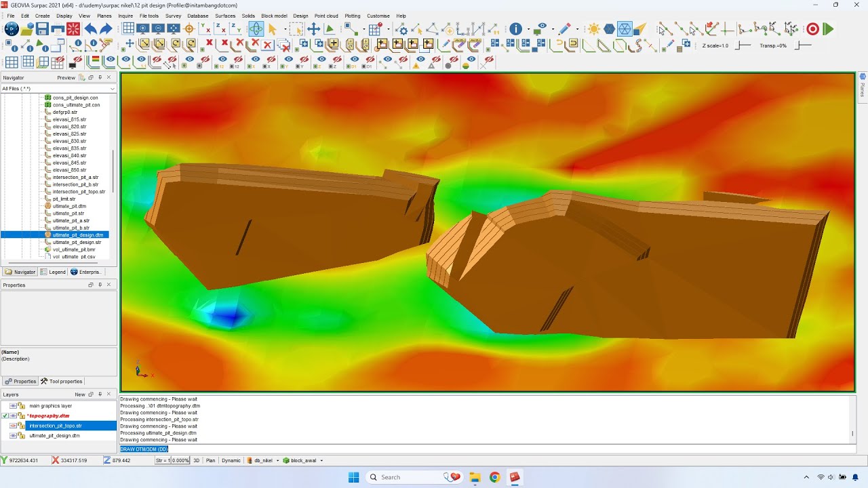The width and height of the screenshot is (868, 488).
Task: Open the All Files filter dropdown
Action: coord(113,89)
